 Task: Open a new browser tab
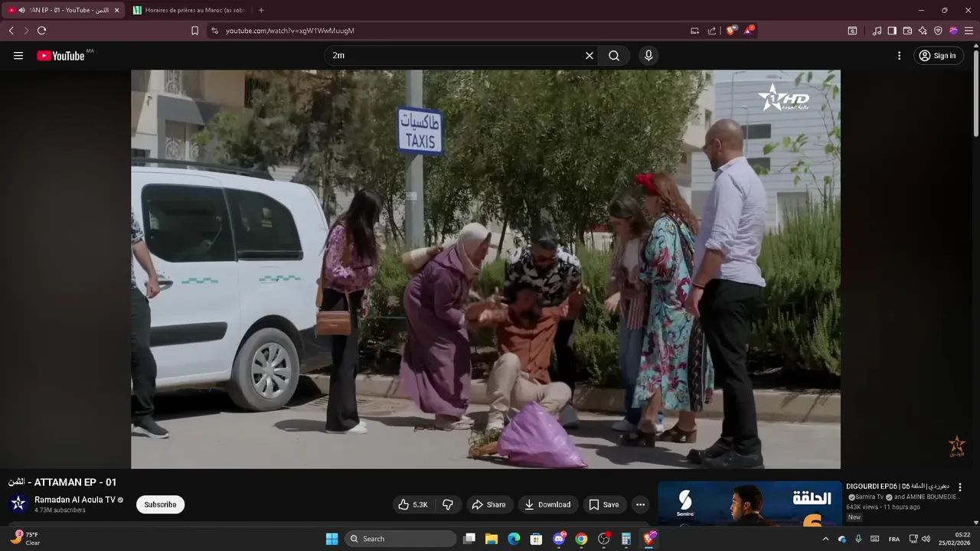pos(261,10)
